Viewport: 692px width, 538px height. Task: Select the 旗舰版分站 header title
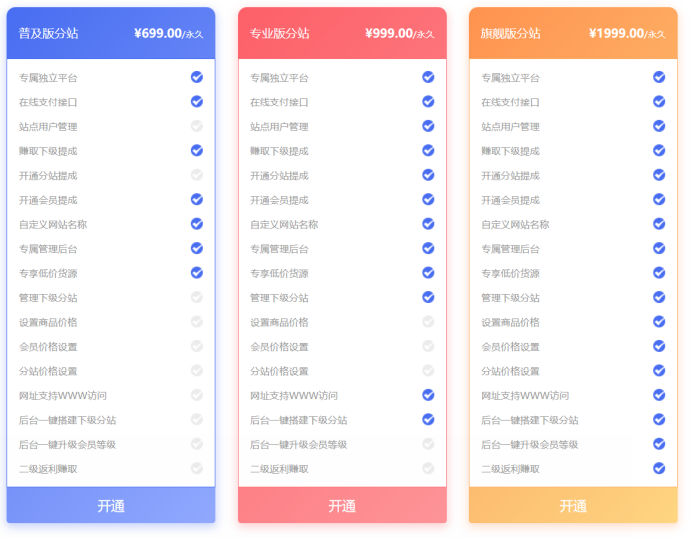pyautogui.click(x=510, y=33)
